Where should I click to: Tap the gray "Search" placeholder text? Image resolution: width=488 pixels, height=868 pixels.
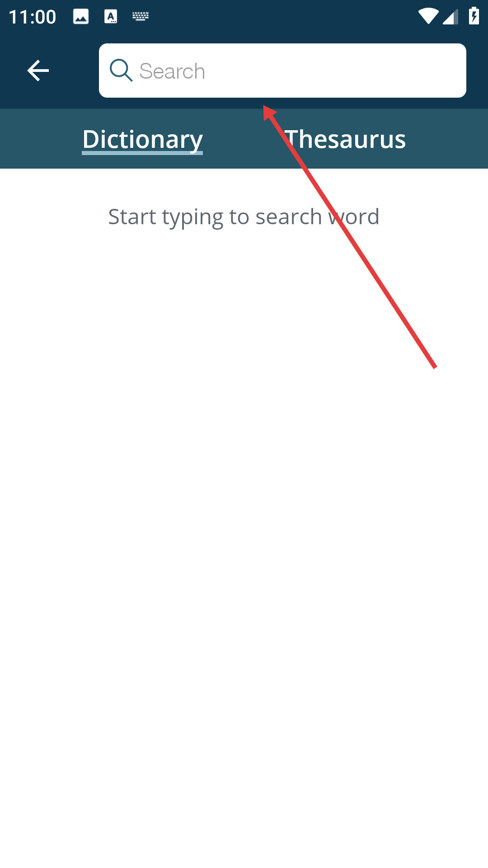click(x=172, y=71)
